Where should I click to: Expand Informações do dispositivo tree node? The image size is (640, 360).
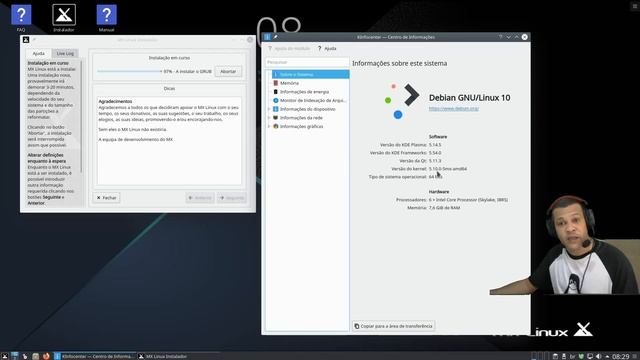[269, 109]
